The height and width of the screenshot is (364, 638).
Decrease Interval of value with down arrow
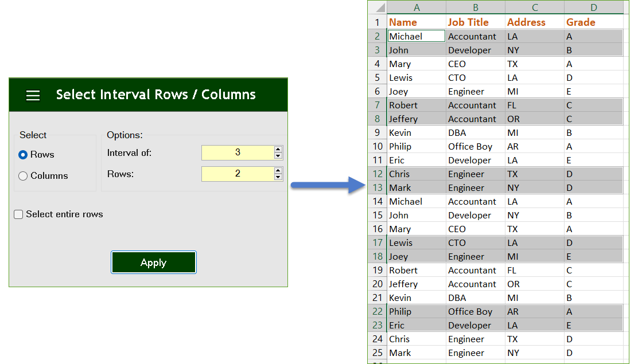tap(278, 156)
